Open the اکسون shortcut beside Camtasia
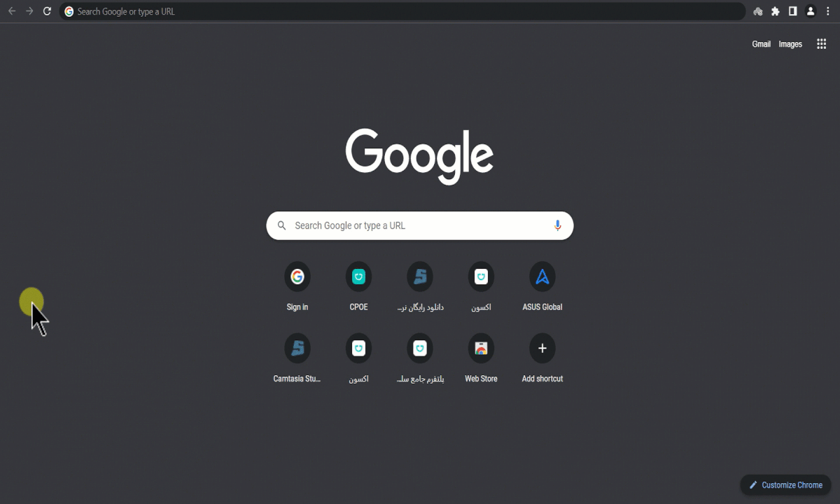 (x=358, y=359)
